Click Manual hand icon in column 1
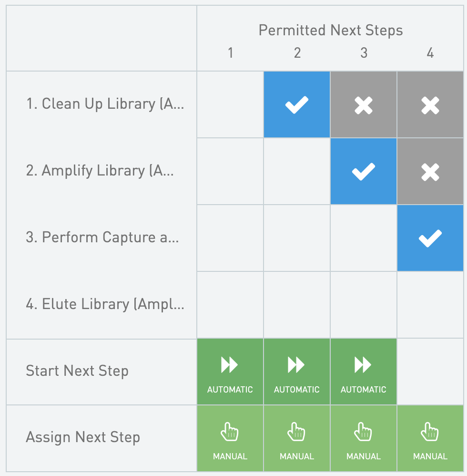 click(230, 433)
